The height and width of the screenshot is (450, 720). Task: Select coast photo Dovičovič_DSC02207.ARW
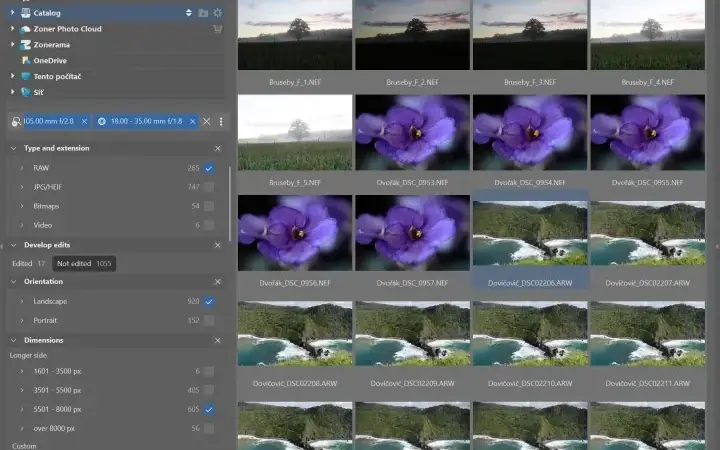click(x=647, y=233)
